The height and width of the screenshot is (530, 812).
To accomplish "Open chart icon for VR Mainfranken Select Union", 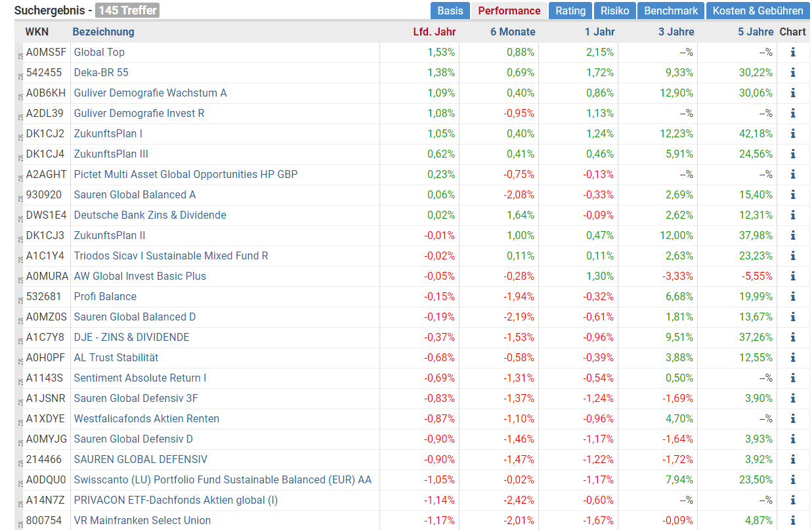I will click(793, 521).
